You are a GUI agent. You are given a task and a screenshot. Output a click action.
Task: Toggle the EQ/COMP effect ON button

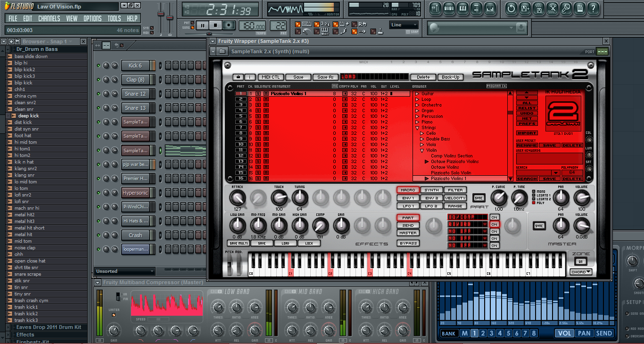pos(494,217)
